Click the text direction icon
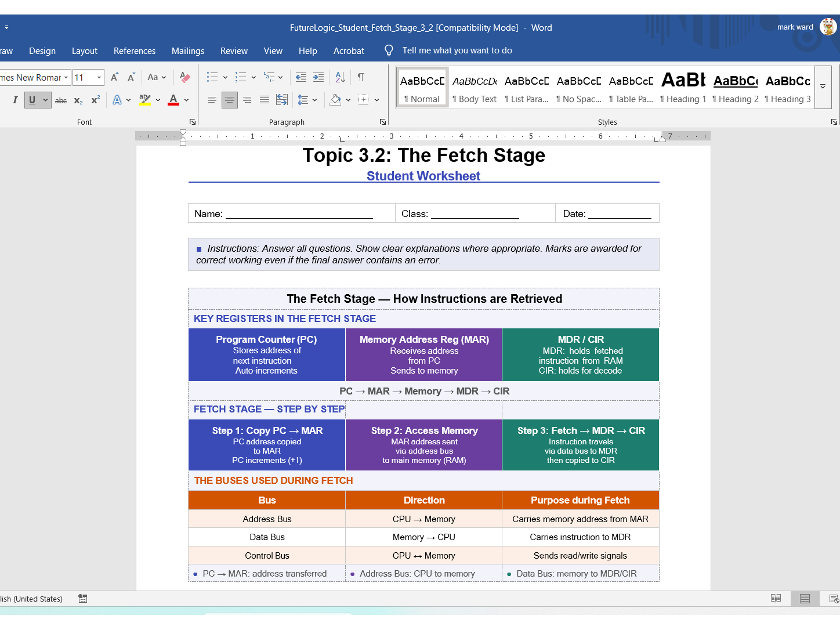Image resolution: width=840 pixels, height=630 pixels. coord(282,100)
